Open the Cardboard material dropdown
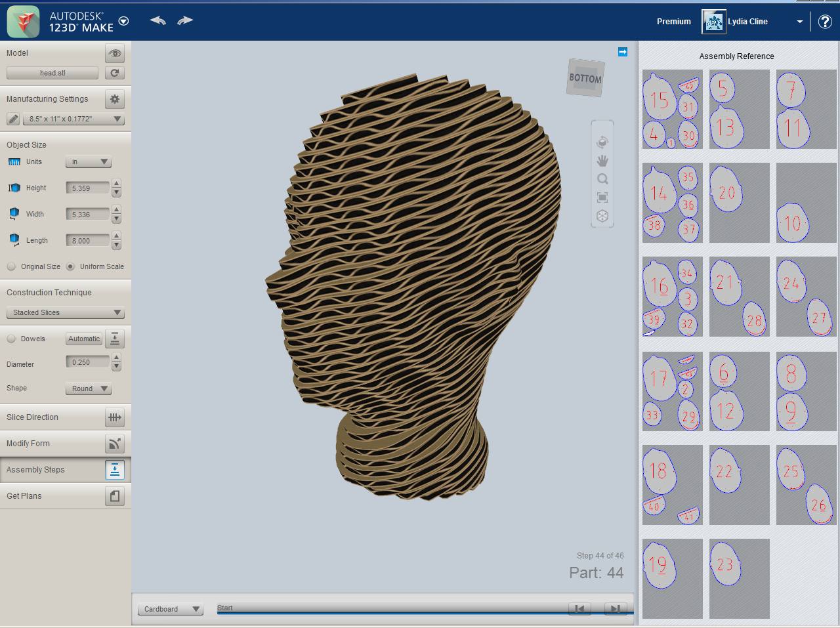 (x=171, y=609)
